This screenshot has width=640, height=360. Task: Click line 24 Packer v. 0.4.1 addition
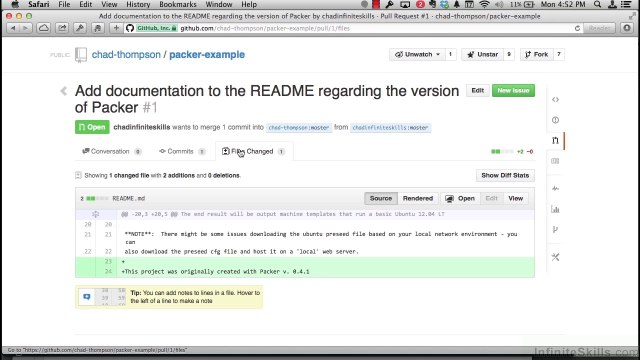coord(305,271)
